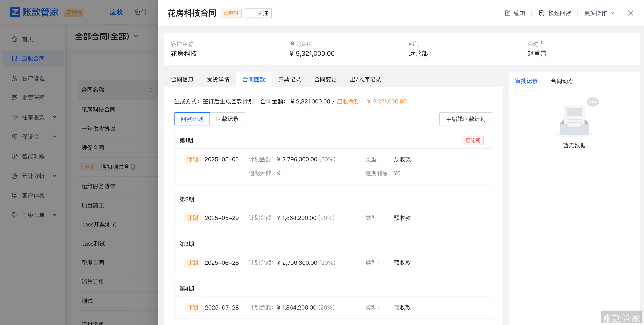
Task: Click the 智能对账 reconciliation icon
Action: [15, 156]
